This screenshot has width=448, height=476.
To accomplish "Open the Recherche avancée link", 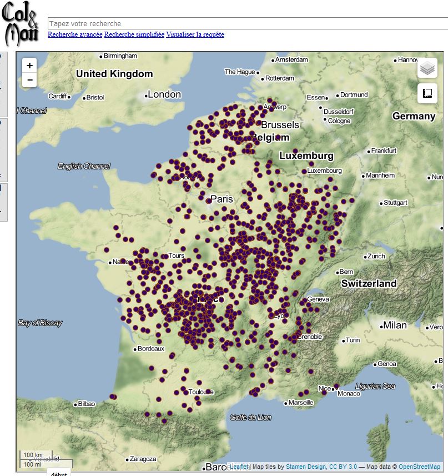I will pos(75,34).
